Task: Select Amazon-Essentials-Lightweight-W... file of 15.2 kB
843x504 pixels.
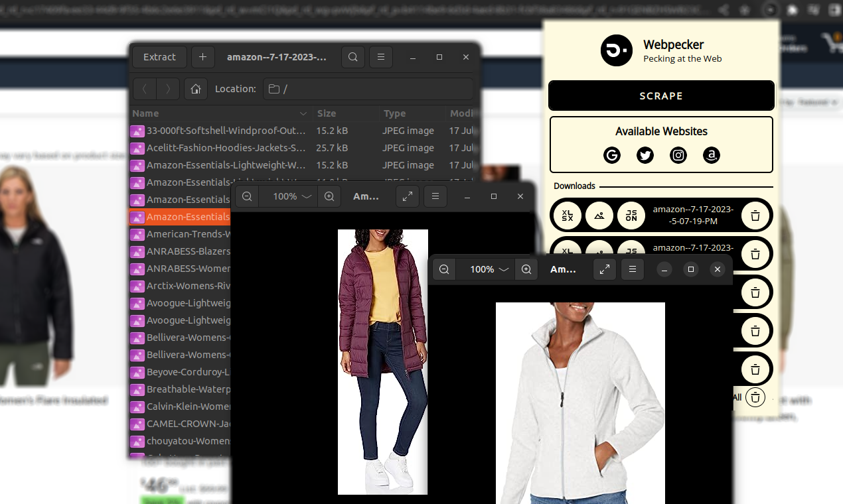Action: click(x=226, y=165)
